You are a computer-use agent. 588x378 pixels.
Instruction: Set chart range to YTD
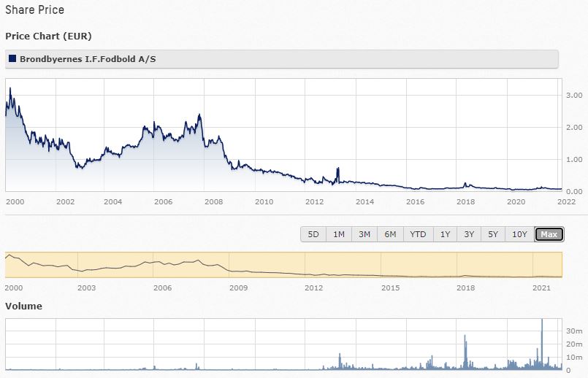pos(418,234)
